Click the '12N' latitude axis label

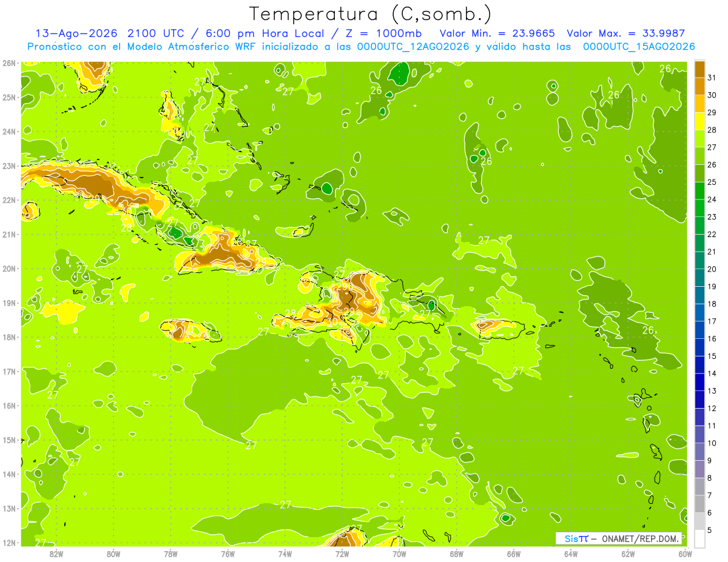(8, 543)
